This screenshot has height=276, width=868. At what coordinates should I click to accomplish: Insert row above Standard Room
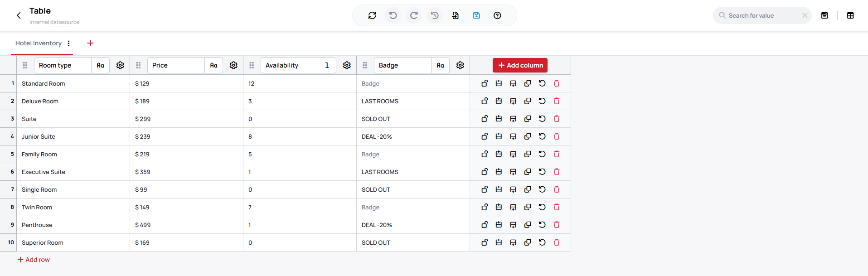coord(499,83)
